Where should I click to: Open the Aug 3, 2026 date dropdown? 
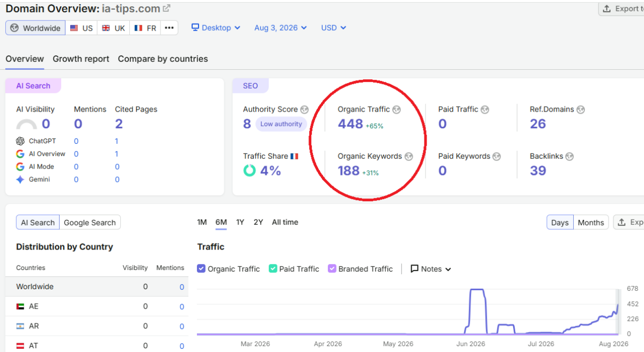point(281,28)
